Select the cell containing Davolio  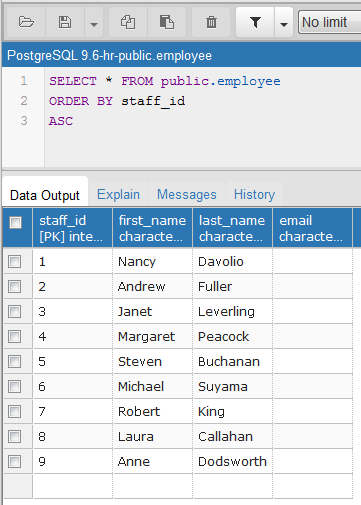coord(232,261)
